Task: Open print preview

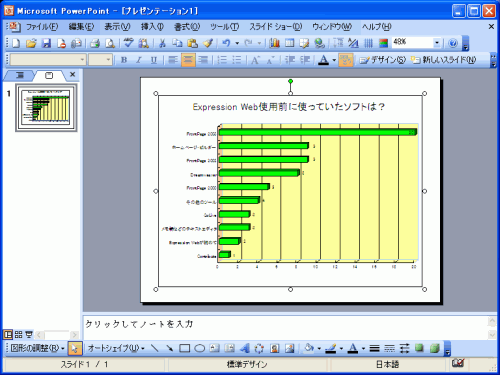Action: pyautogui.click(x=110, y=43)
